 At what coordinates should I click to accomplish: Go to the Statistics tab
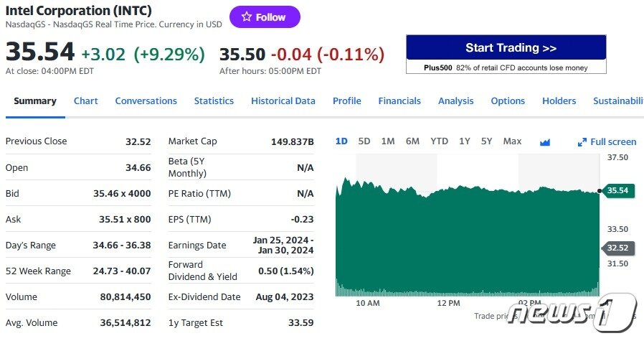(214, 101)
